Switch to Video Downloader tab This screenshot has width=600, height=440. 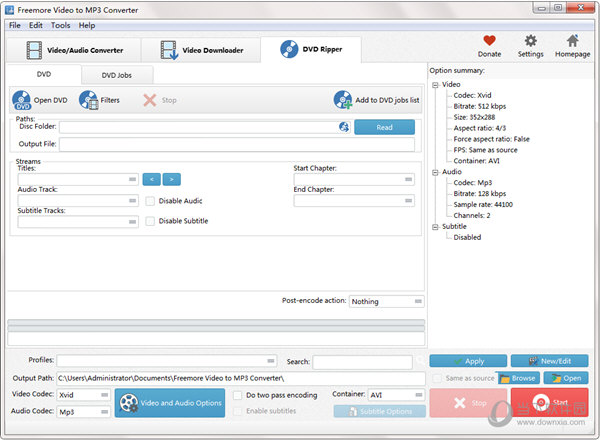point(201,50)
